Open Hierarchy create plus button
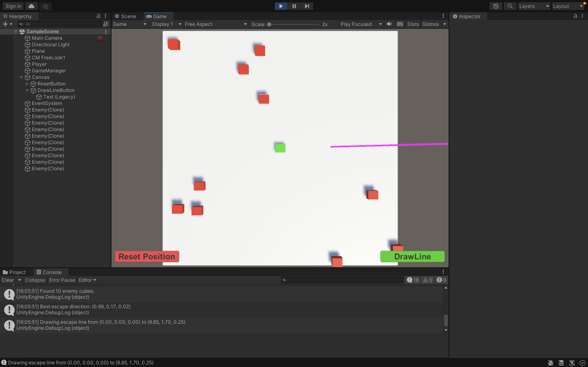This screenshot has width=588, height=367. (5, 24)
